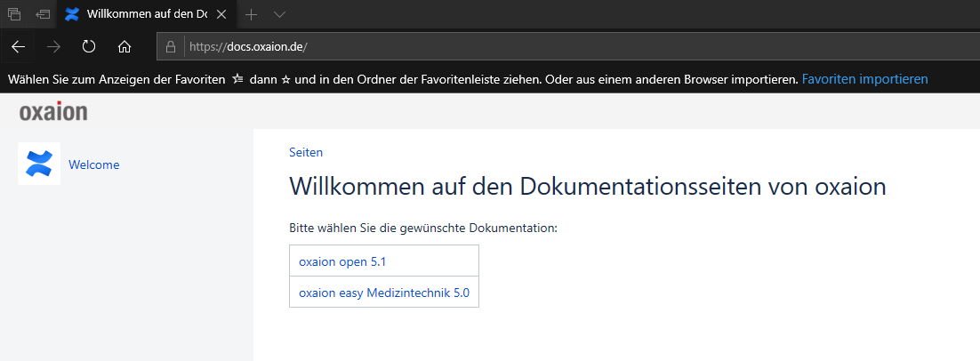Open the oxaion open 5.1 documentation
The width and height of the screenshot is (980, 361).
[342, 261]
